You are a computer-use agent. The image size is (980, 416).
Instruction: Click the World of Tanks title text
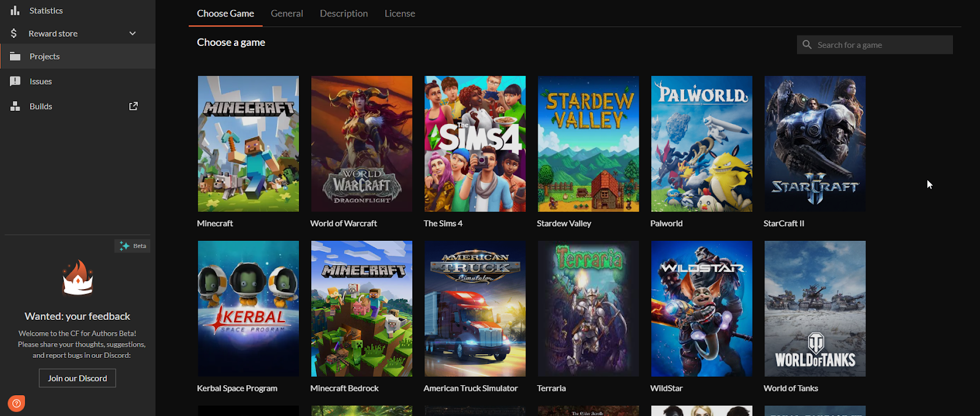791,388
